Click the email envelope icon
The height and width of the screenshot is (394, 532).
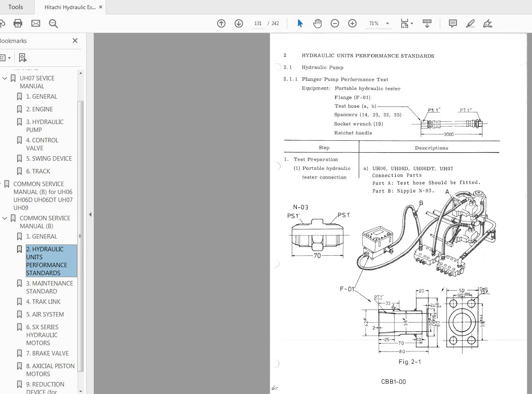(36, 23)
